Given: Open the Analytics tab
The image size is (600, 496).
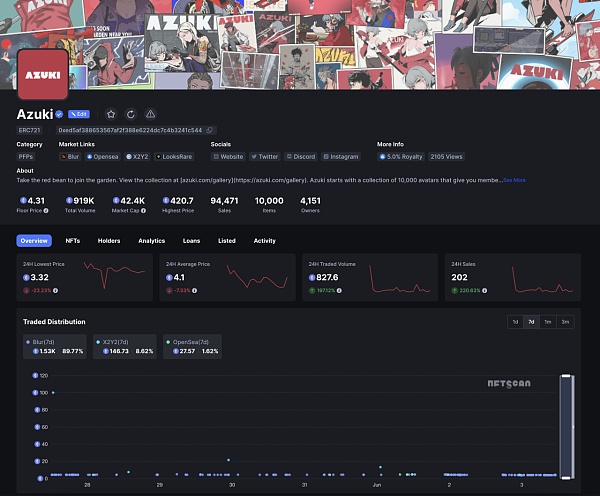Looking at the screenshot, I should click(151, 241).
